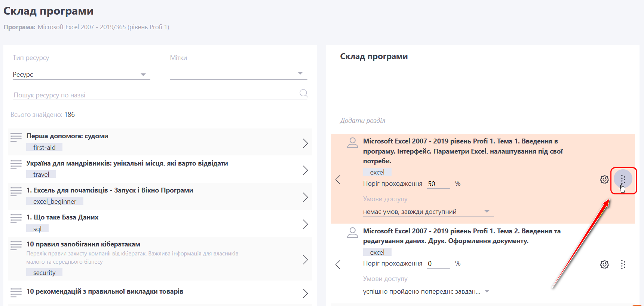This screenshot has height=306, width=644.
Task: Select '10 рекомендацій з правильної викладки товарів' item
Action: pos(105,291)
